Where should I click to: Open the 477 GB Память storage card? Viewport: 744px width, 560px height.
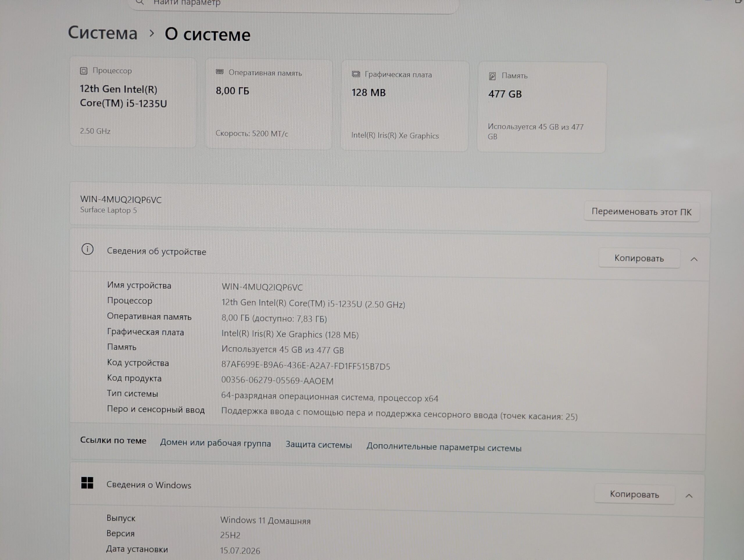coord(541,107)
